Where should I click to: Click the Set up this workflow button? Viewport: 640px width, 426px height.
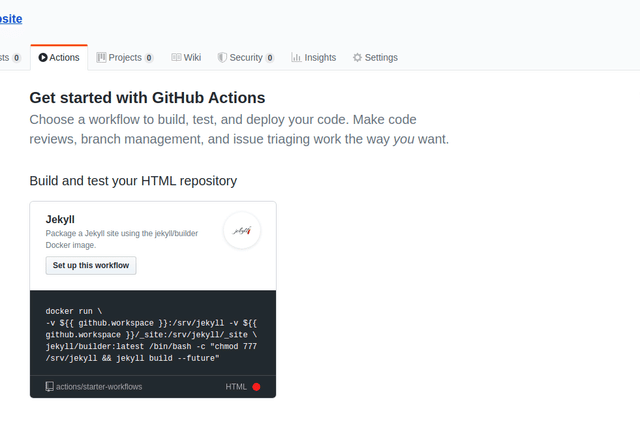[91, 265]
